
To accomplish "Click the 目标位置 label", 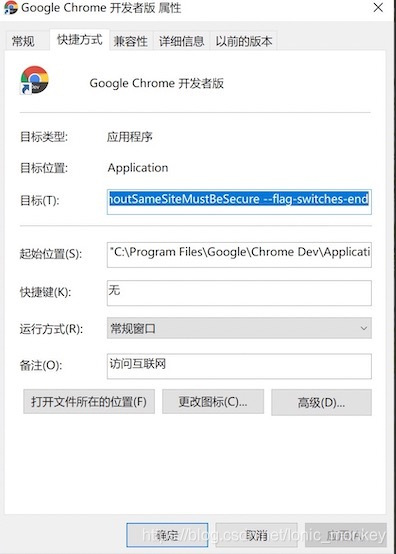I will (x=44, y=168).
